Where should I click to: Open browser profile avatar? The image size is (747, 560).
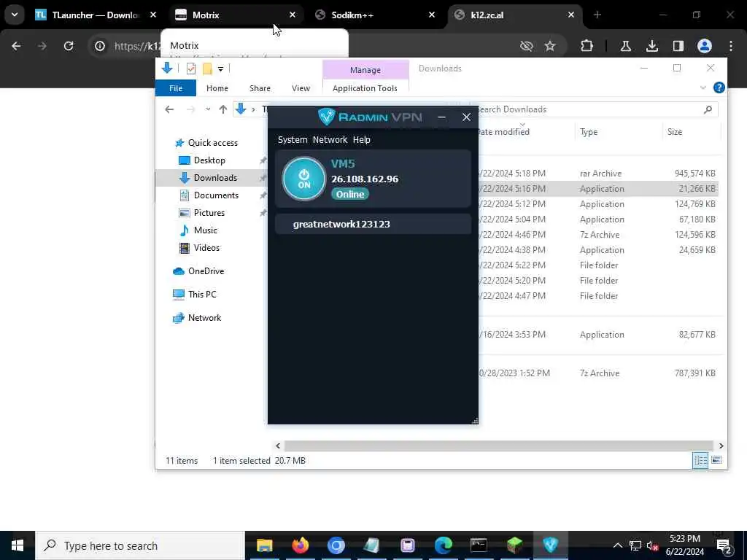[x=705, y=46]
